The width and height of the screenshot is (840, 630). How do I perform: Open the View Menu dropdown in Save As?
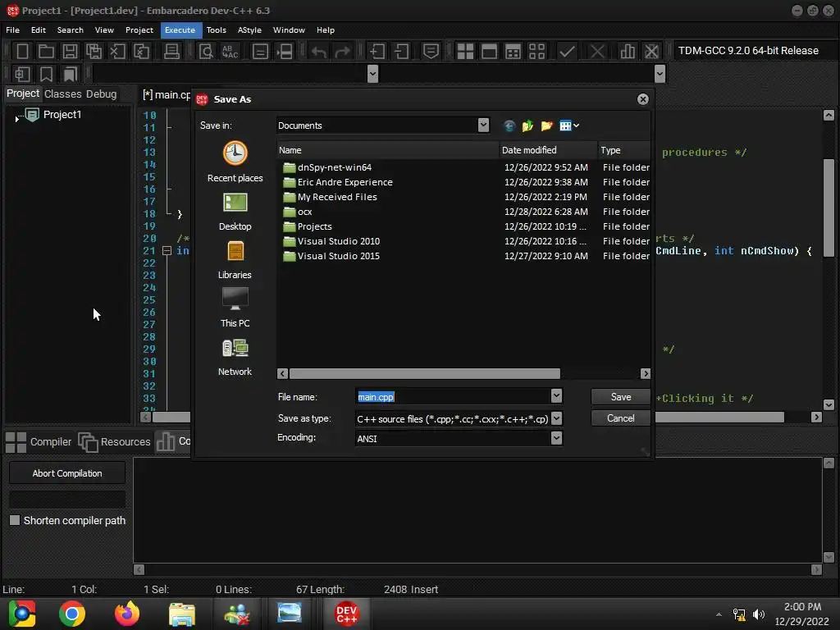pos(569,126)
